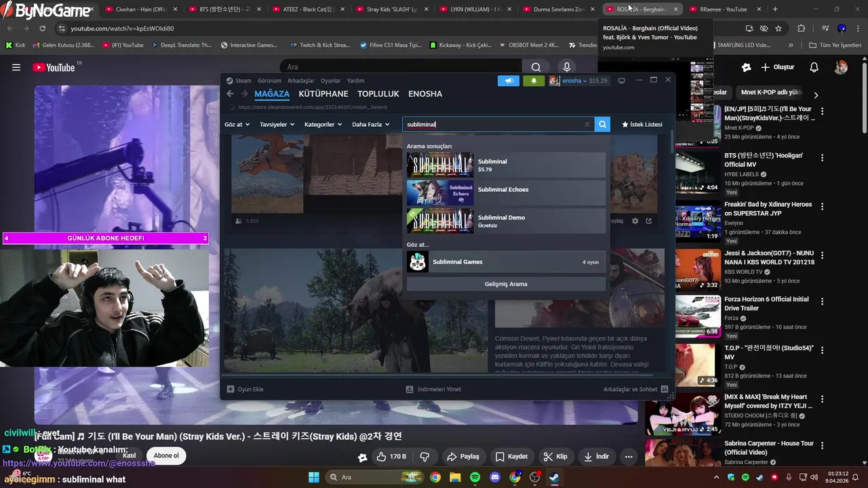Viewport: 868px width, 488px height.
Task: Reload the page in Chrome
Action: point(42,28)
